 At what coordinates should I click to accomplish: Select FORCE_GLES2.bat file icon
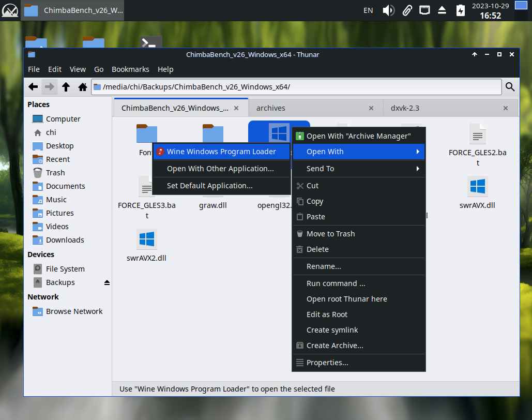(x=477, y=134)
